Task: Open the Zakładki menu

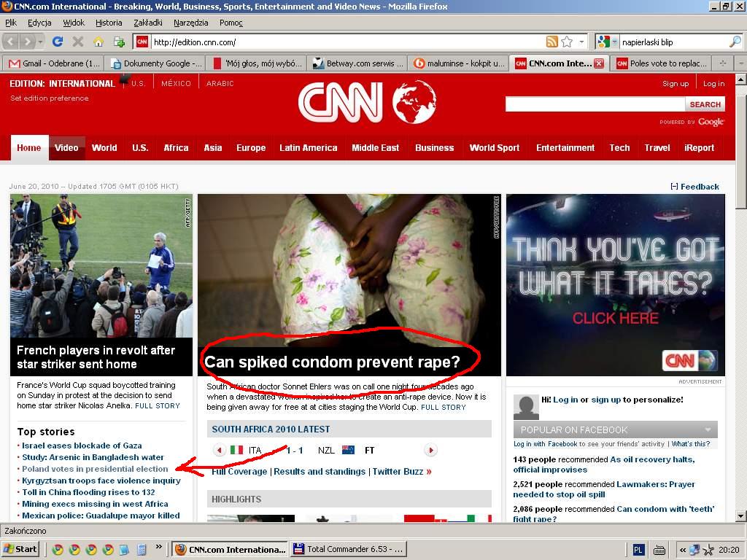Action: coord(147,23)
